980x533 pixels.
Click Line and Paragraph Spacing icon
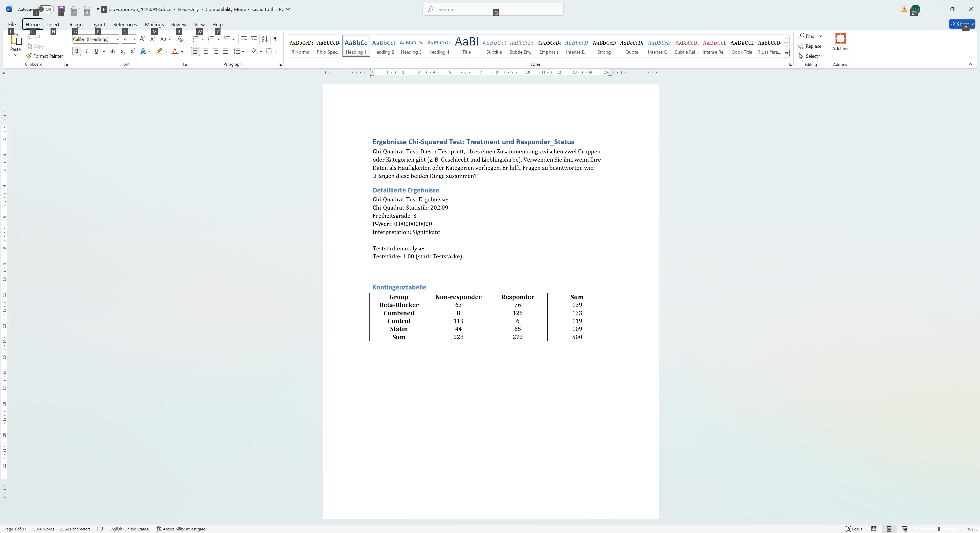coord(237,51)
